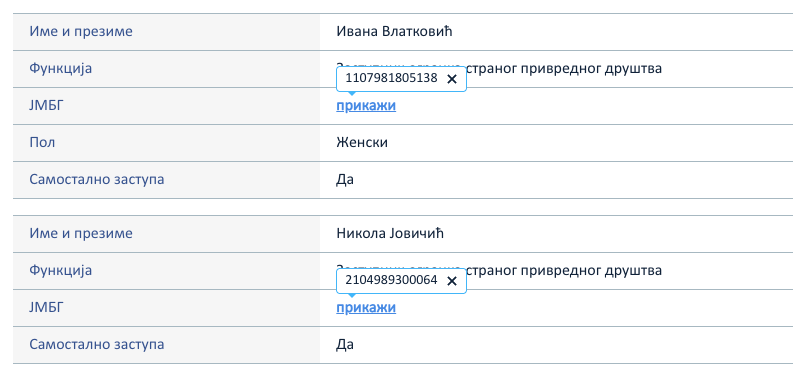The image size is (793, 379).
Task: Click the Пол row label
Action: (x=42, y=143)
